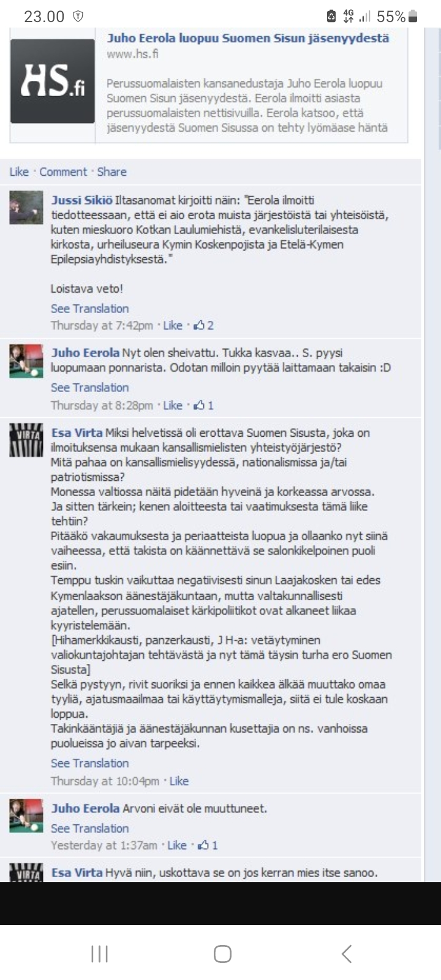This screenshot has height=980, width=441.
Task: Like Jussi Sikiö's Thursday 7:42pm comment
Action: click(173, 326)
